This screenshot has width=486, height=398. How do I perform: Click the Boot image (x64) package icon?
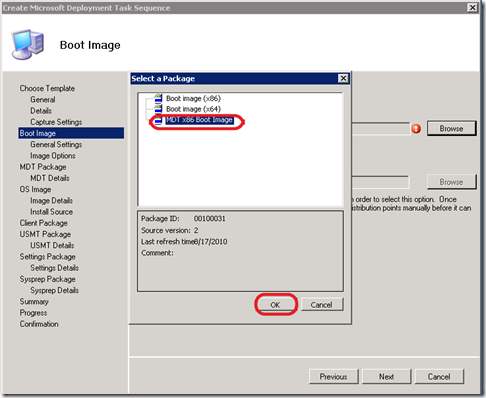coord(158,109)
